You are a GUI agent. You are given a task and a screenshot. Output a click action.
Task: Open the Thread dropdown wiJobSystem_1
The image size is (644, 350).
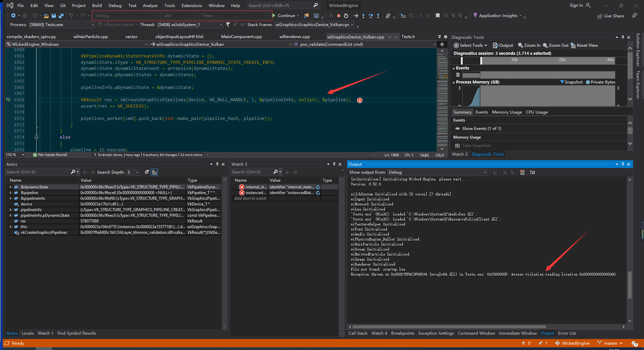coord(190,25)
